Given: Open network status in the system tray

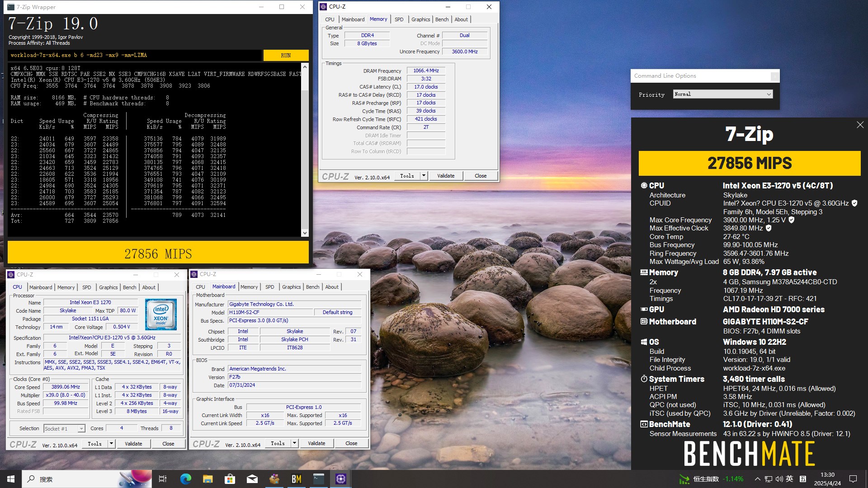Looking at the screenshot, I should pos(768,479).
